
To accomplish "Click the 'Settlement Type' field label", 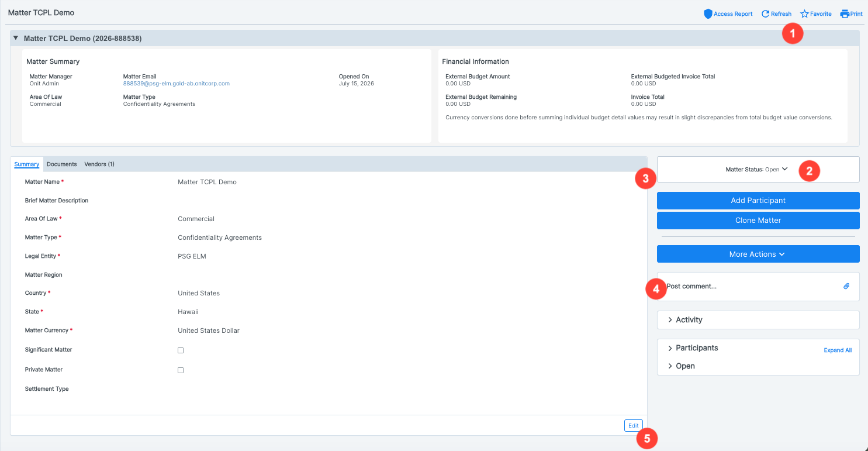I will 47,389.
